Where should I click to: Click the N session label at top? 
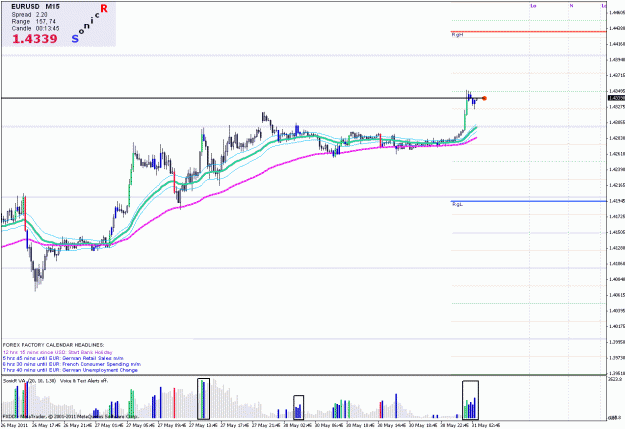[x=571, y=6]
